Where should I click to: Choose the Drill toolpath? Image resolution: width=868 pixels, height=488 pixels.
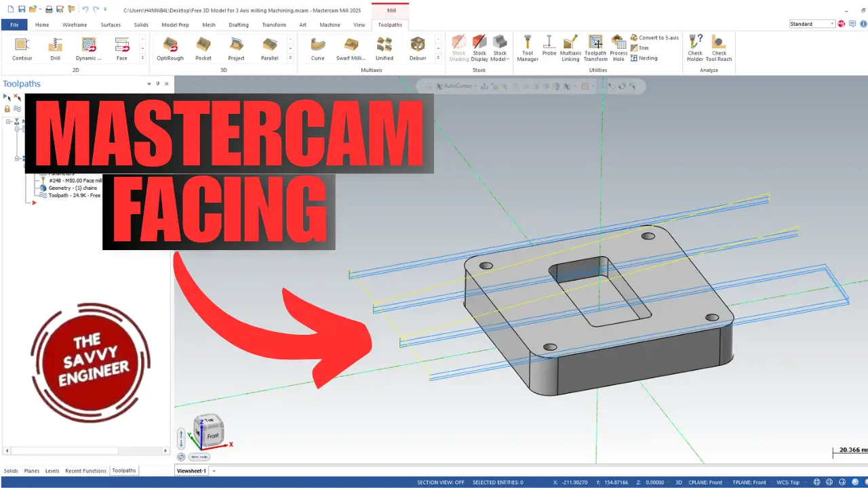click(55, 49)
